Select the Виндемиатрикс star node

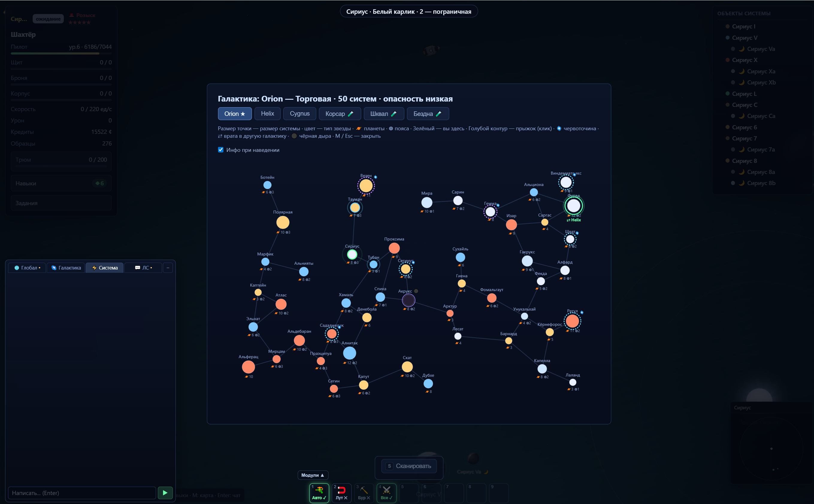(566, 182)
